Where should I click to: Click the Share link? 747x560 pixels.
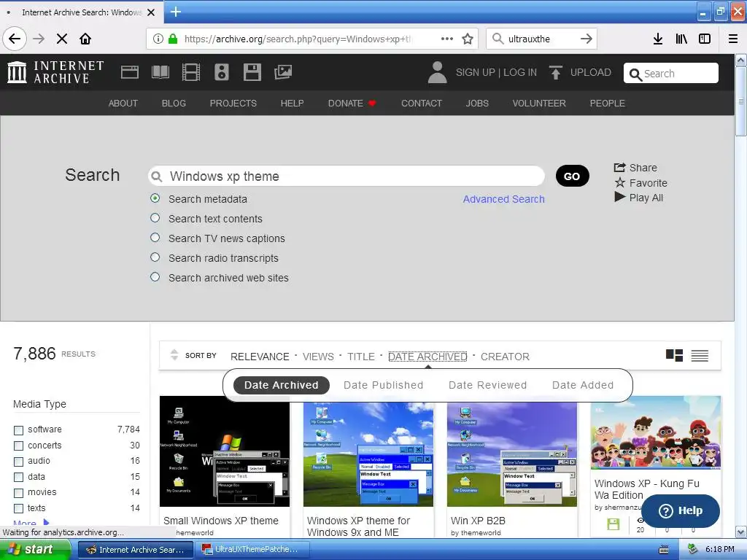pyautogui.click(x=635, y=168)
